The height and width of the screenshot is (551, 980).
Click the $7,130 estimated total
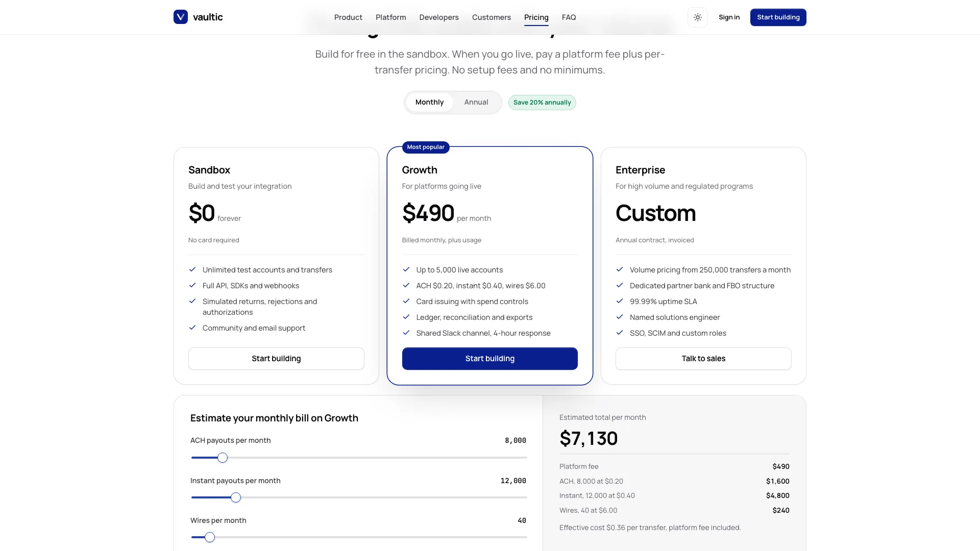pos(589,438)
